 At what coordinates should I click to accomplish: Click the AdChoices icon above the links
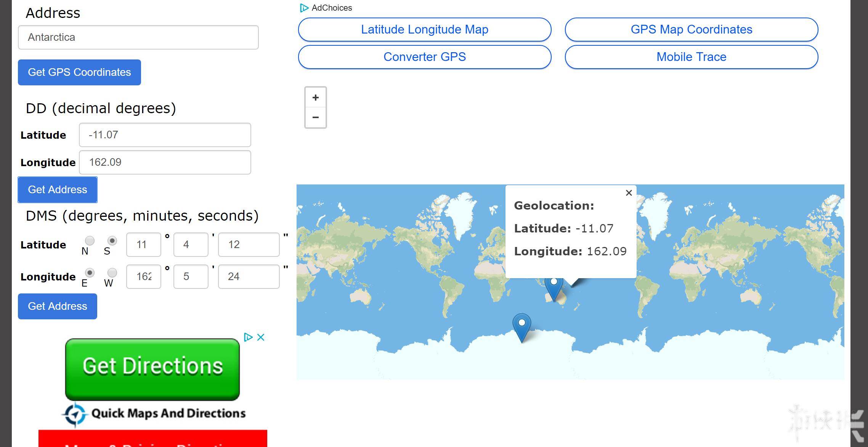304,8
